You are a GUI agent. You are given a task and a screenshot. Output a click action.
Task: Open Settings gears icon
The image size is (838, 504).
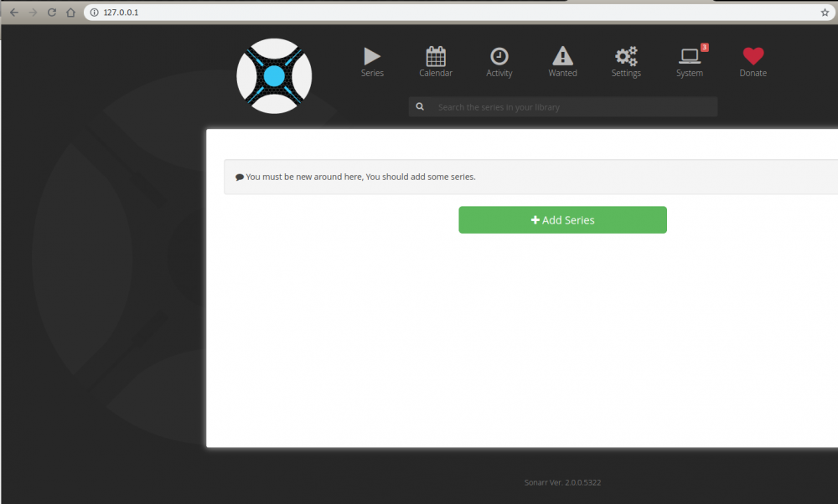coord(626,56)
